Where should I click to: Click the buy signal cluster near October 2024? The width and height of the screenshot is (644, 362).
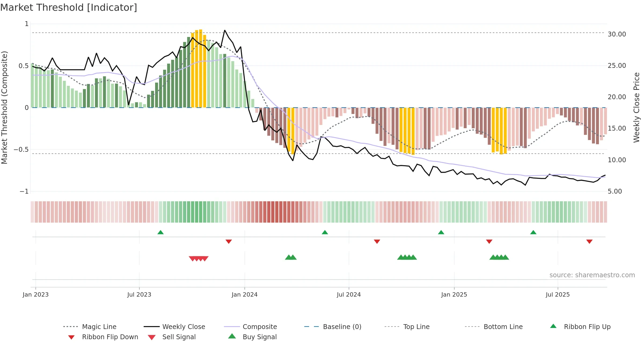pyautogui.click(x=407, y=257)
